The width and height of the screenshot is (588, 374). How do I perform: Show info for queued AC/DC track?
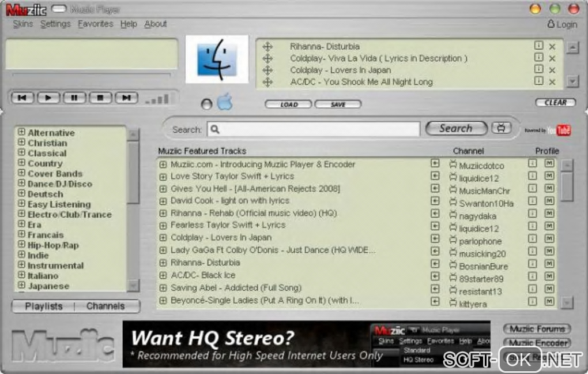pos(538,81)
